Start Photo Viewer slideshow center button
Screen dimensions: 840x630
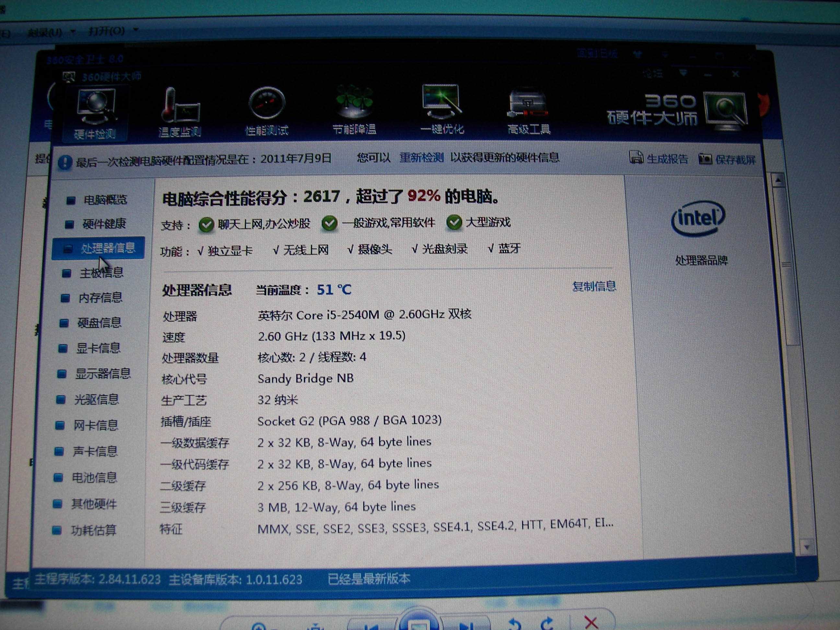click(x=419, y=621)
